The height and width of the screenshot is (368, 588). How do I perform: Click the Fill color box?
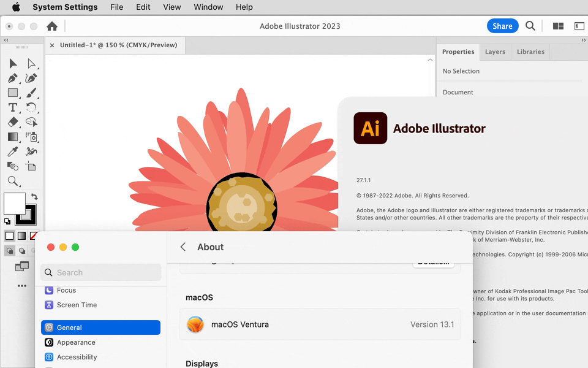[15, 204]
